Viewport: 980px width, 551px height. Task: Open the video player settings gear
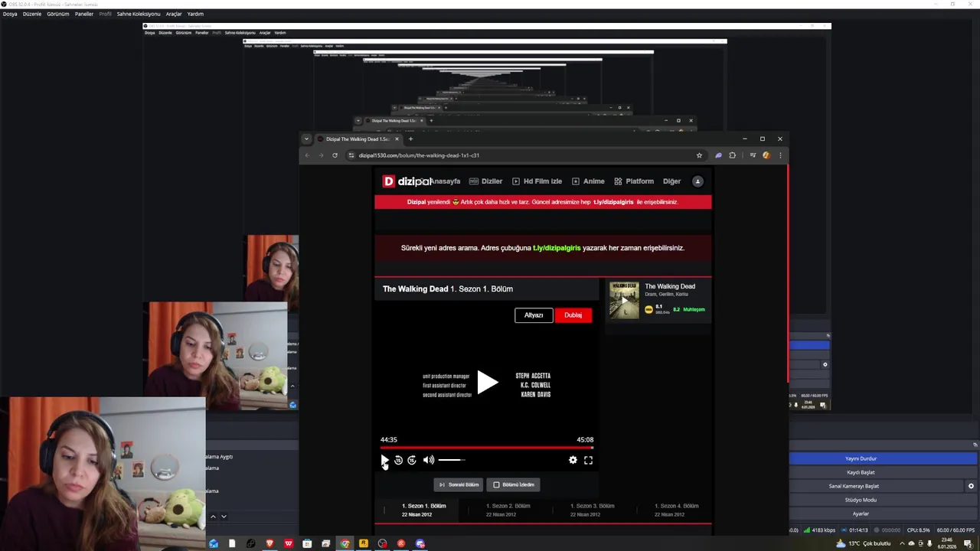573,460
